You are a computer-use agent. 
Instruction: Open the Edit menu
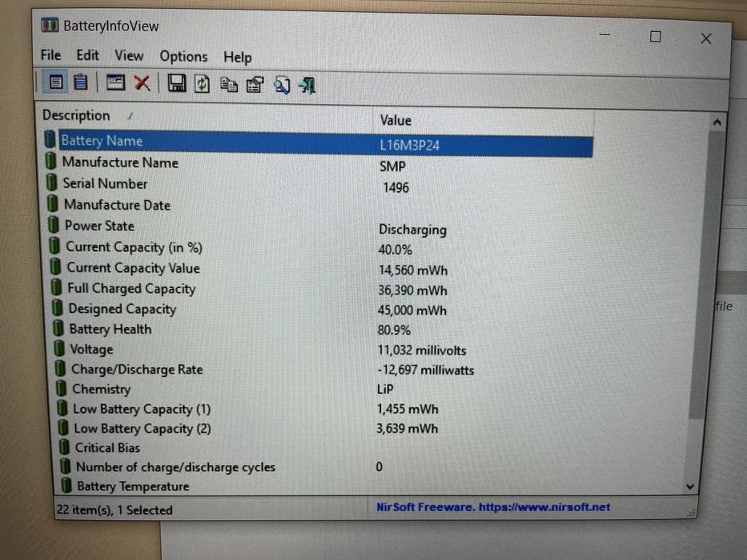pyautogui.click(x=87, y=55)
